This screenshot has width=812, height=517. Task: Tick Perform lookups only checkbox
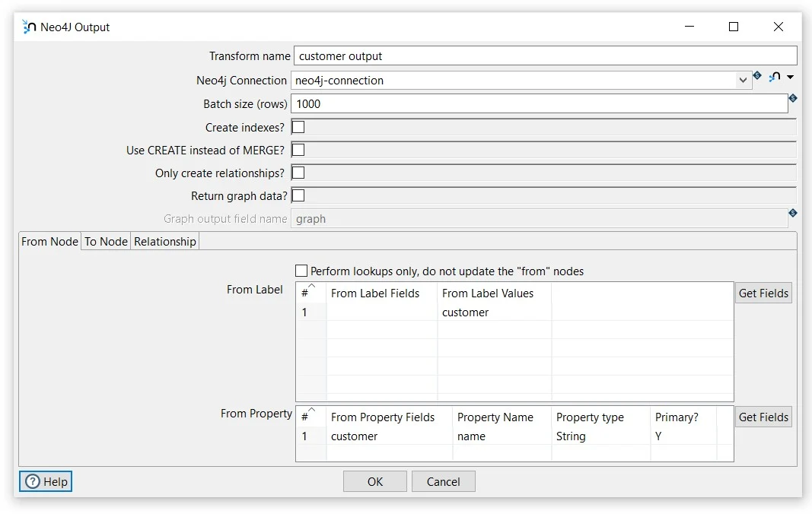301,271
